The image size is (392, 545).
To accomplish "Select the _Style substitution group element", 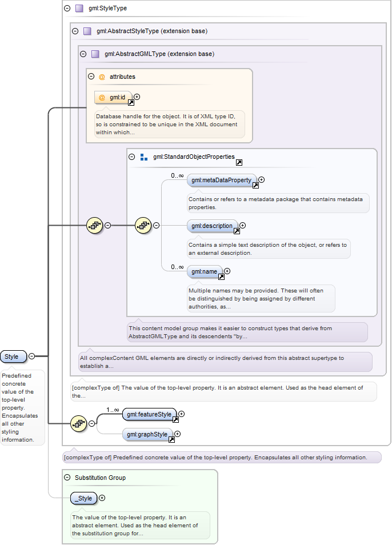I will point(84,498).
